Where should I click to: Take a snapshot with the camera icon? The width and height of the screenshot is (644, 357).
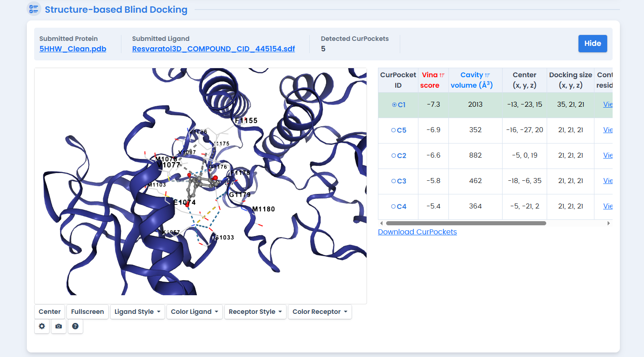59,326
